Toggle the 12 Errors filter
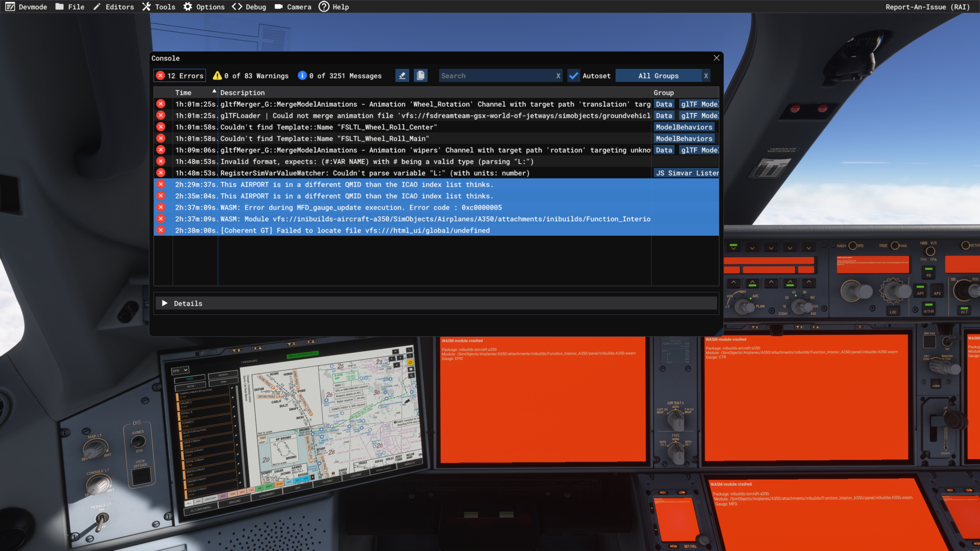This screenshot has width=980, height=551. coord(180,76)
